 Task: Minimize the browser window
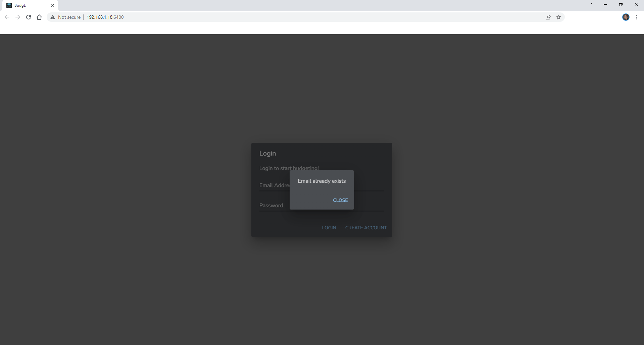pos(605,4)
